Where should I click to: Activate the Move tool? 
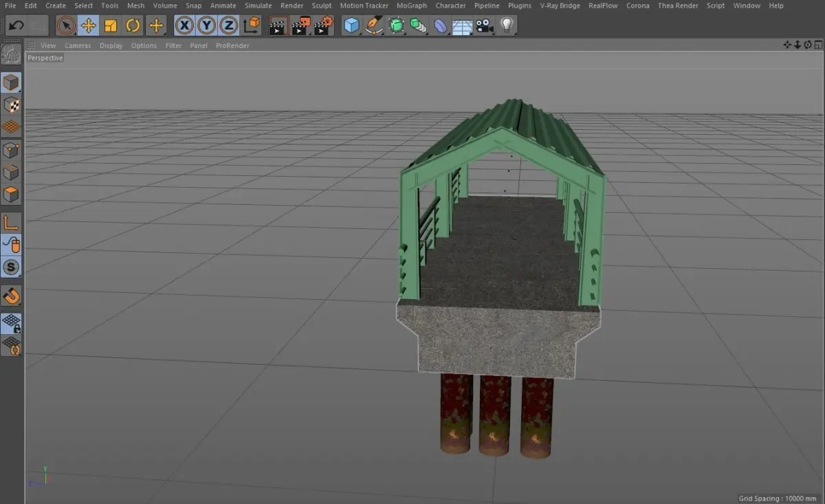[x=88, y=26]
